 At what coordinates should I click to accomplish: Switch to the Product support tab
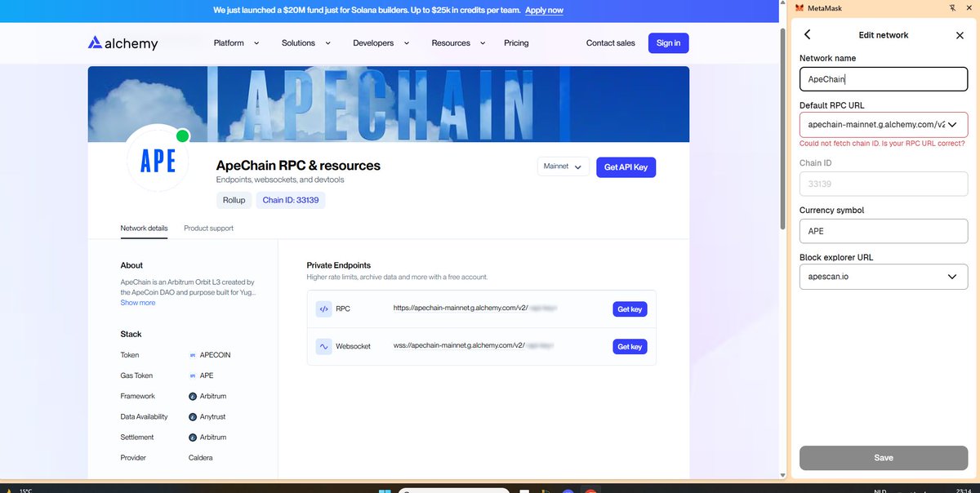208,229
